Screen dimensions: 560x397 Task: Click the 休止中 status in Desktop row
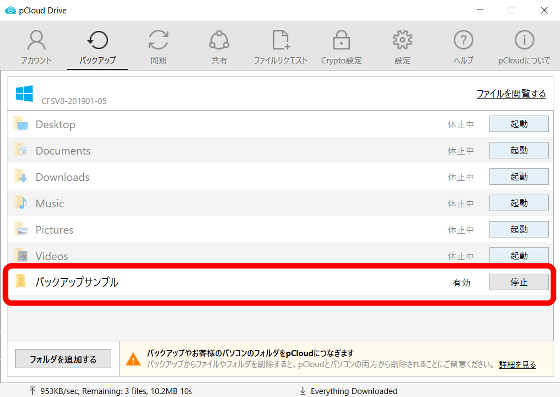[x=461, y=125]
